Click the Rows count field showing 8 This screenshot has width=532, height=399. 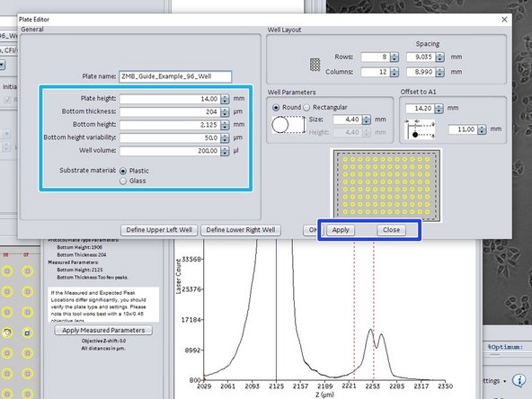point(376,57)
